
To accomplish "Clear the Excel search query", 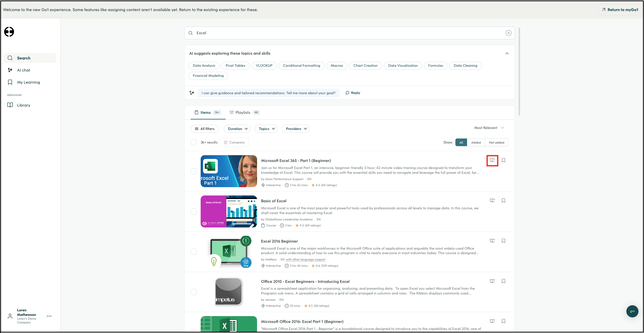I will (508, 33).
